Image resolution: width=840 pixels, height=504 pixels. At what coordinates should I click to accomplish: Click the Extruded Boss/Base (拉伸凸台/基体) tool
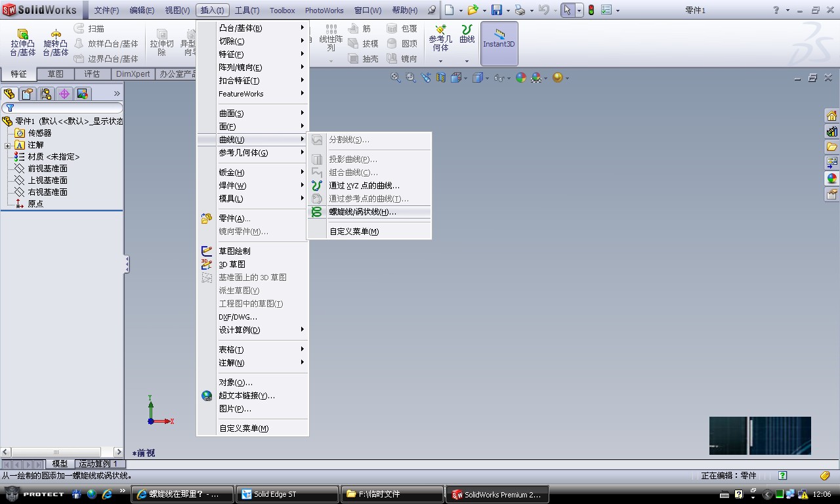[x=23, y=43]
